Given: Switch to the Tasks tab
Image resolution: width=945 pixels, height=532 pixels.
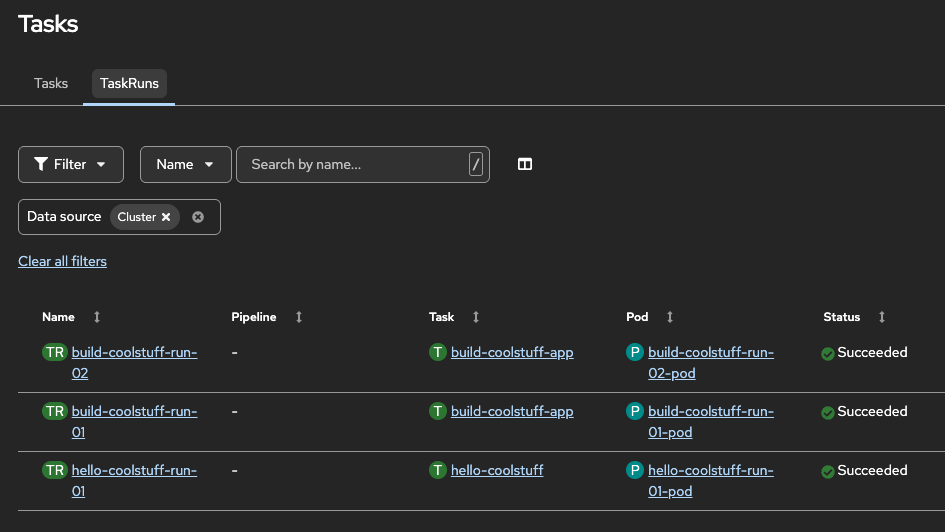Looking at the screenshot, I should pyautogui.click(x=51, y=83).
